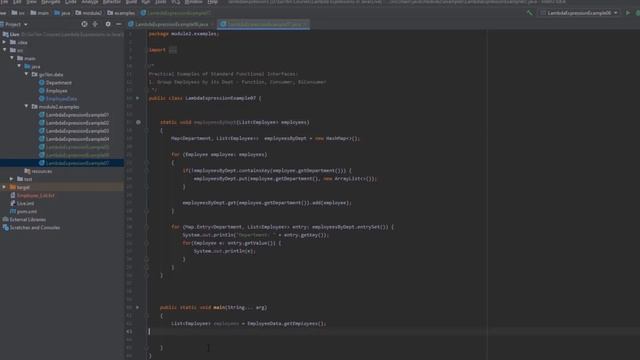The height and width of the screenshot is (360, 640).
Task: Collapse the module2.examples package arrow
Action: [27, 106]
